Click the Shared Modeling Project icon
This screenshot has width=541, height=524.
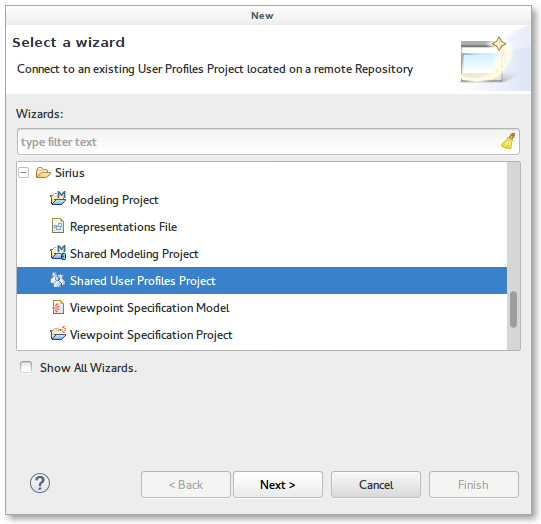pos(58,253)
